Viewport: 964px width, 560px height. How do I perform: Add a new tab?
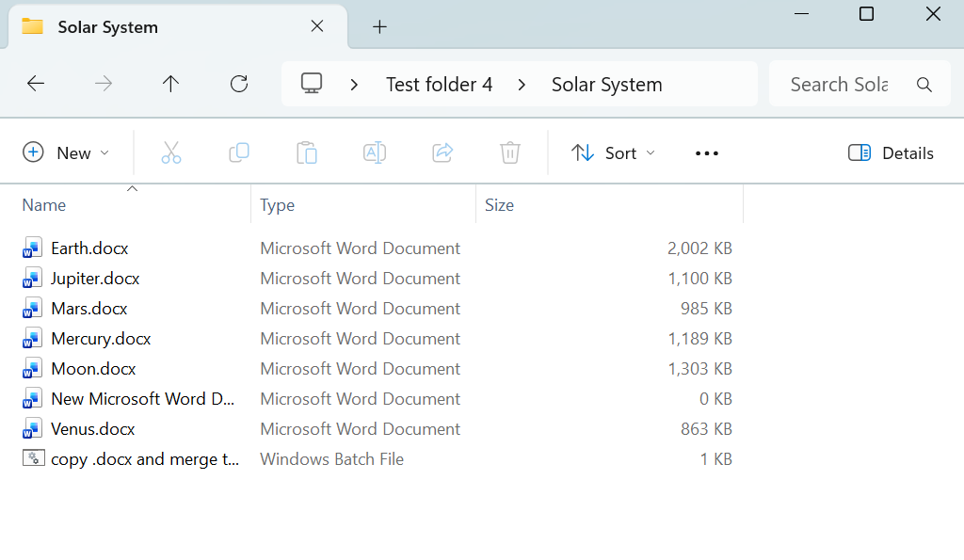[379, 26]
